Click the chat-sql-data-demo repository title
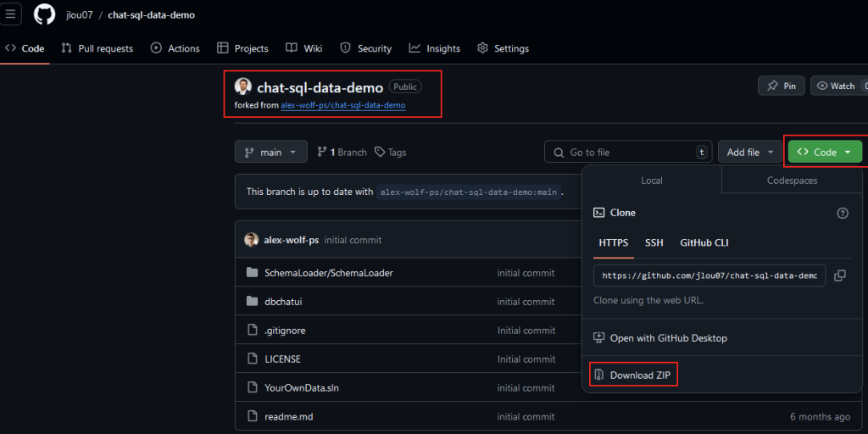Screen dimensions: 868x434 click(x=320, y=87)
